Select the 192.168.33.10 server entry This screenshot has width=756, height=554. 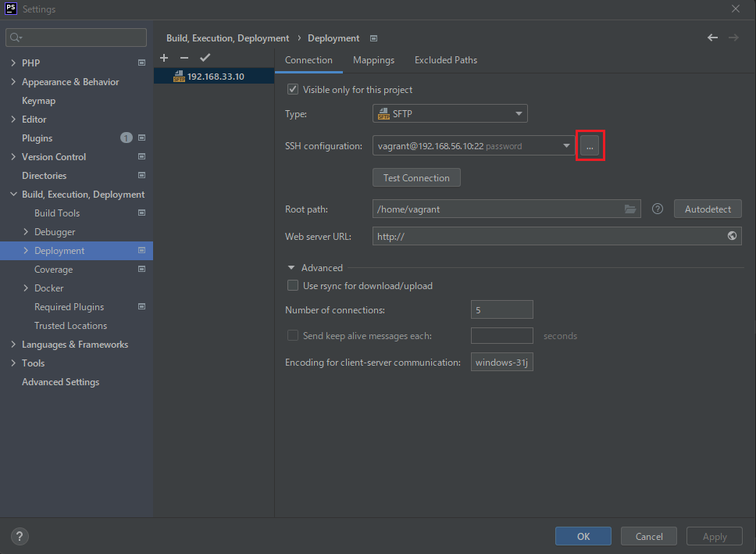click(x=215, y=77)
